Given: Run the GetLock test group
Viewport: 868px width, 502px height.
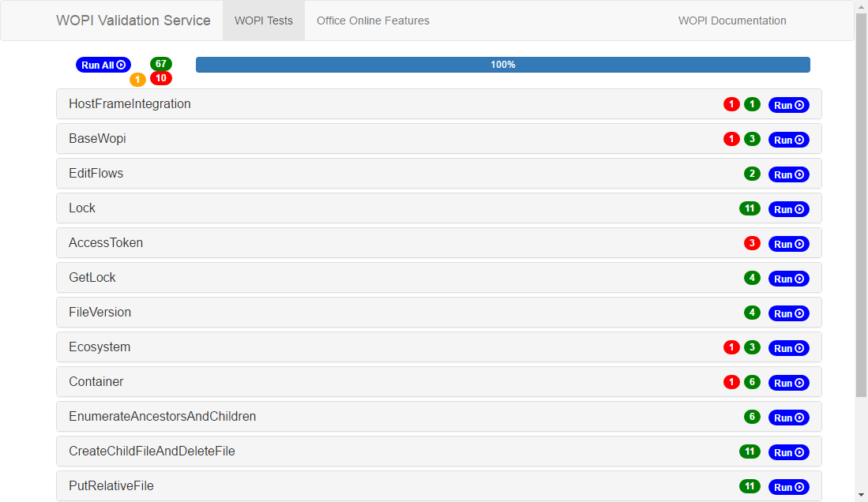Looking at the screenshot, I should point(789,279).
